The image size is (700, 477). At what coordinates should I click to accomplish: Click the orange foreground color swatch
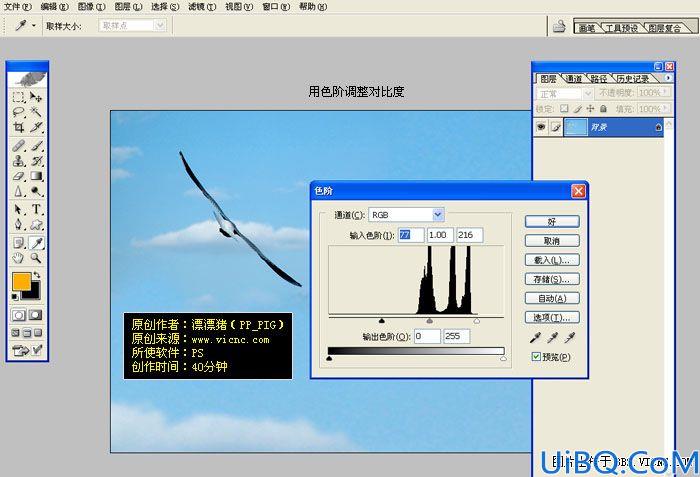(21, 281)
